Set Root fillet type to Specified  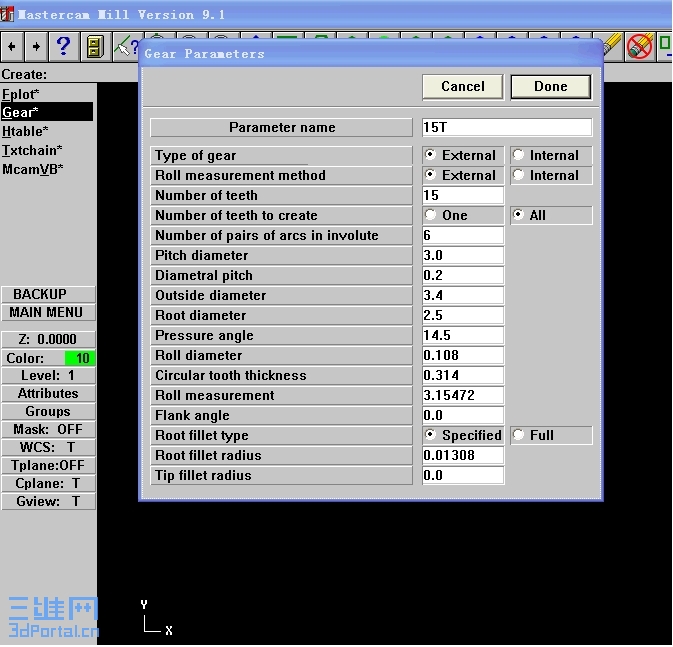463,435
